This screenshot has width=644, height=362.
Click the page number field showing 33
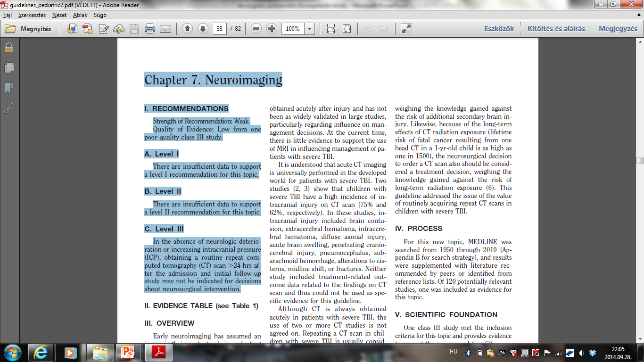(x=220, y=29)
